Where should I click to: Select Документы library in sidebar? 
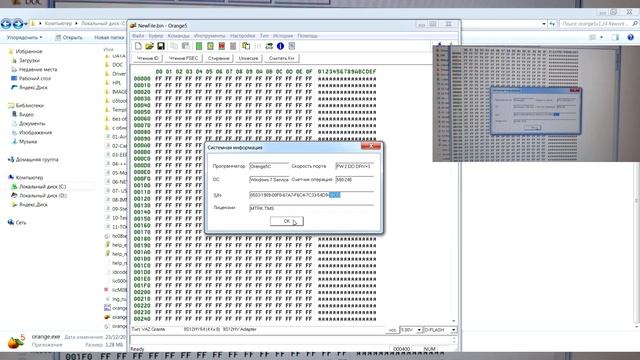(29, 123)
